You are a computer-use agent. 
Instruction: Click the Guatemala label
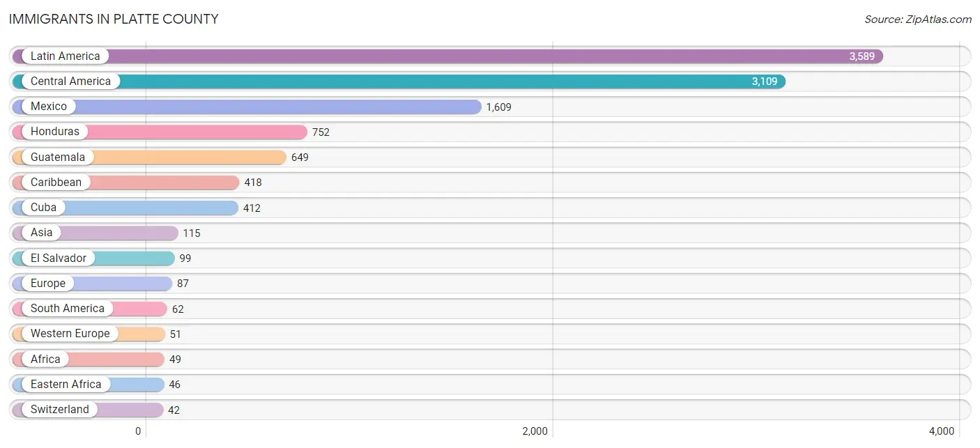(58, 157)
